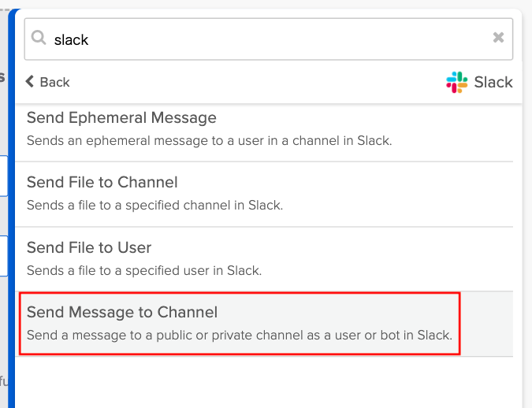Click the "Send Ephemeral Message" heading text
The image size is (532, 408).
pos(121,118)
